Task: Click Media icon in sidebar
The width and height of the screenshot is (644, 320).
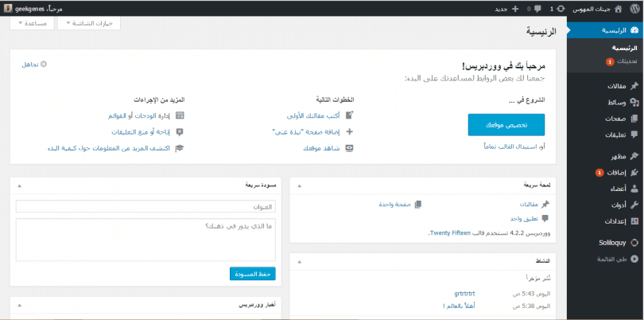Action: tap(634, 103)
